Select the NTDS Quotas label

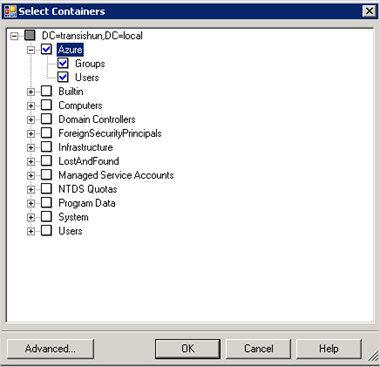click(88, 189)
